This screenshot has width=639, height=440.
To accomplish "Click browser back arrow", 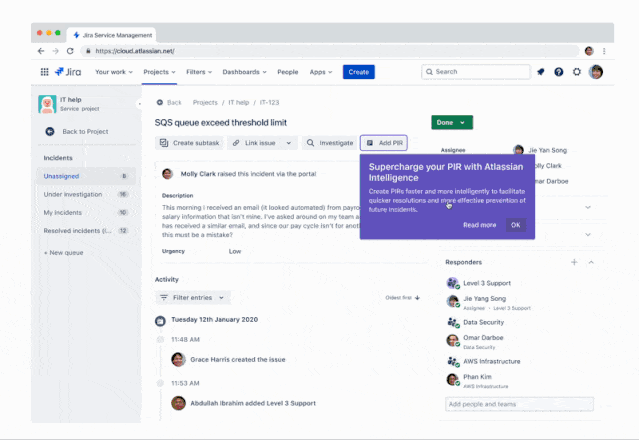I will [41, 51].
